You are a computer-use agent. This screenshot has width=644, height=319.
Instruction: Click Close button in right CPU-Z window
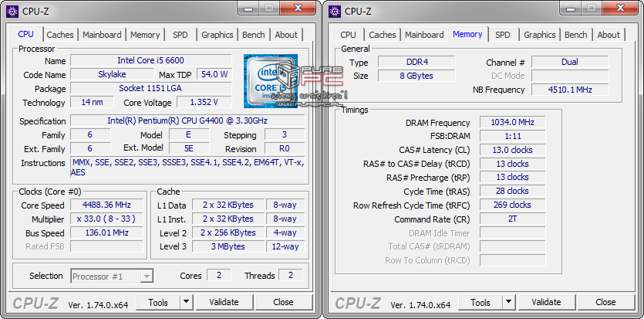605,303
